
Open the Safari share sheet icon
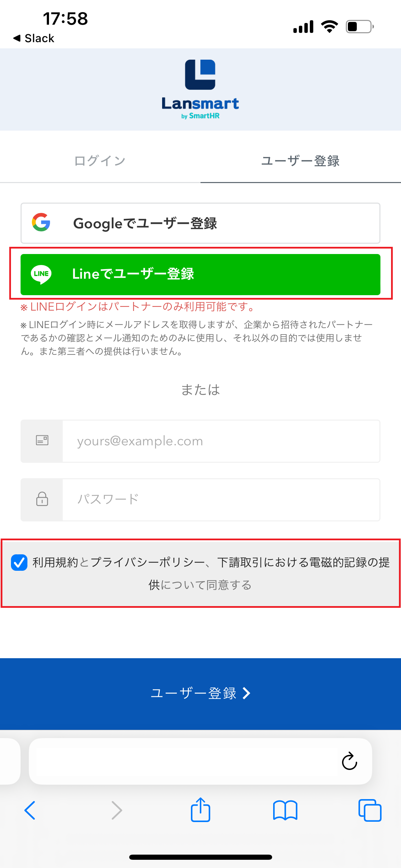coord(200,809)
